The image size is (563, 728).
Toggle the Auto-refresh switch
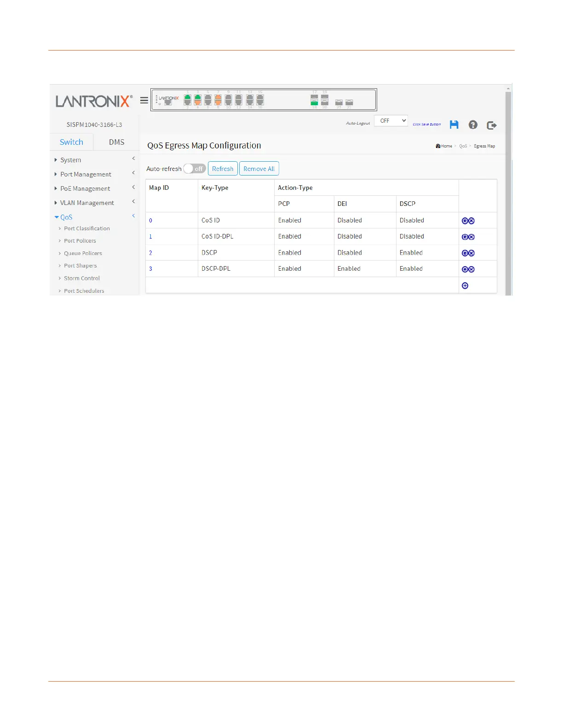[195, 169]
